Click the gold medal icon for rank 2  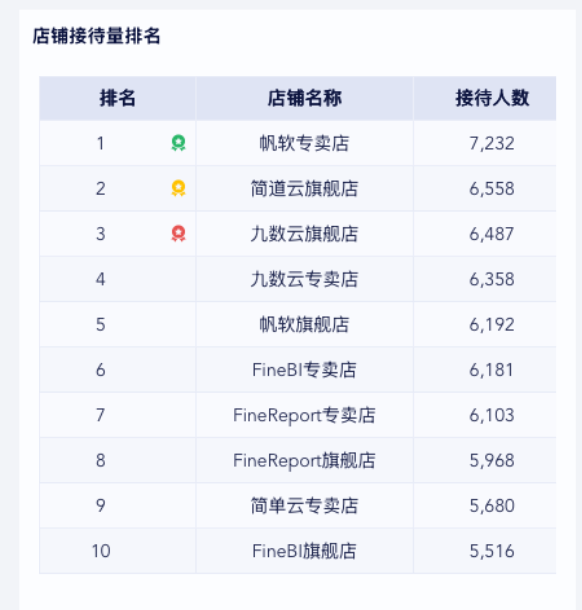click(x=178, y=188)
